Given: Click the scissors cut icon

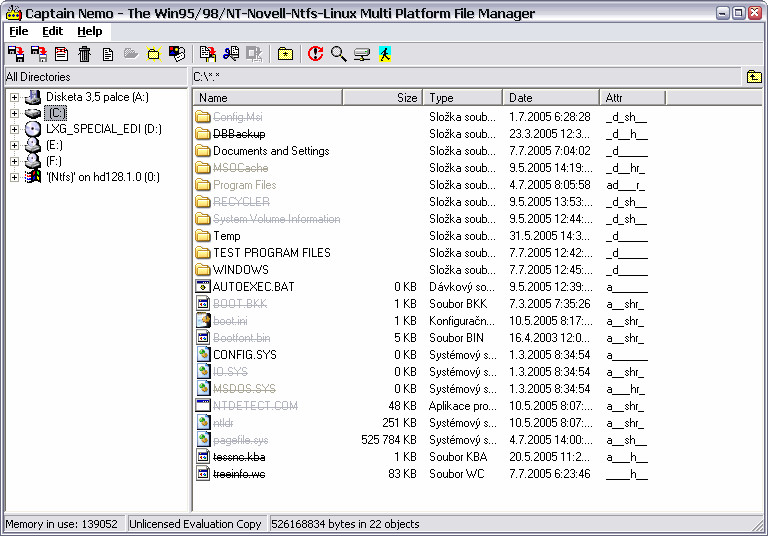Looking at the screenshot, I should (231, 53).
